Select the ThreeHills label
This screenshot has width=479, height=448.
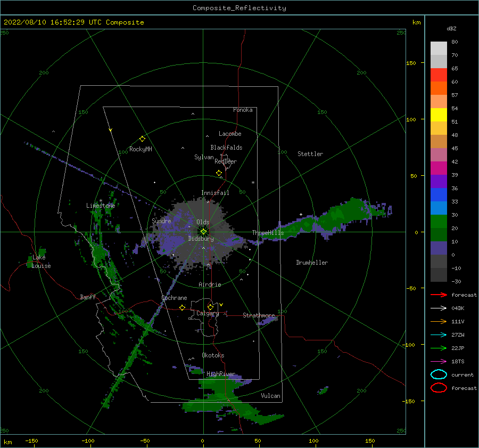(x=268, y=233)
